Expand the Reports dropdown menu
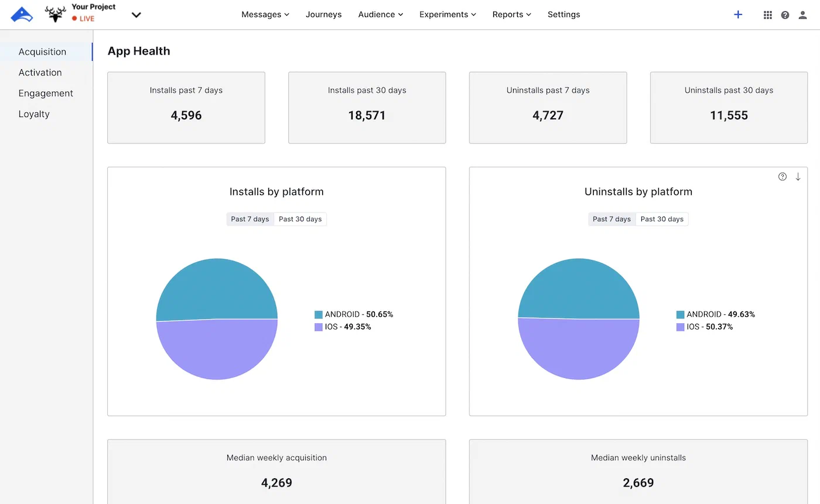820x504 pixels. pyautogui.click(x=511, y=15)
